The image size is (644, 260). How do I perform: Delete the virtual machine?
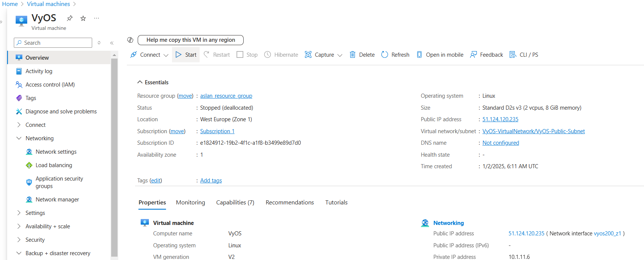tap(362, 55)
